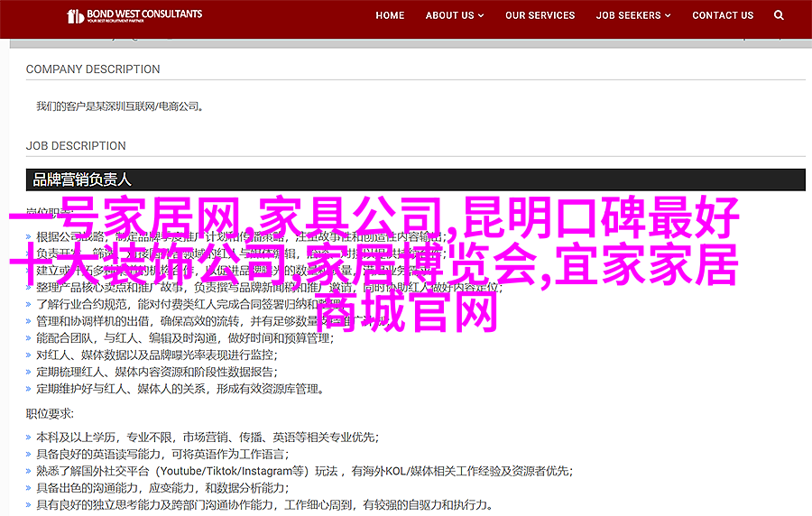The height and width of the screenshot is (516, 812).
Task: Open the OUR SERVICES page
Action: [x=540, y=15]
